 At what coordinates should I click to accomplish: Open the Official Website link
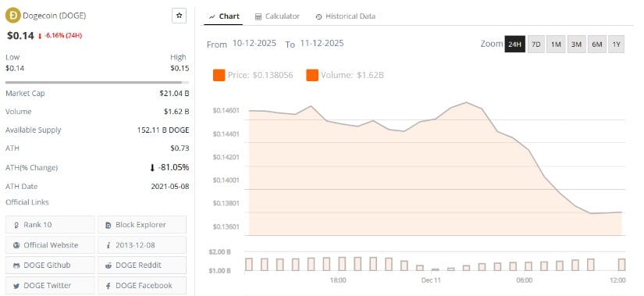pyautogui.click(x=50, y=244)
